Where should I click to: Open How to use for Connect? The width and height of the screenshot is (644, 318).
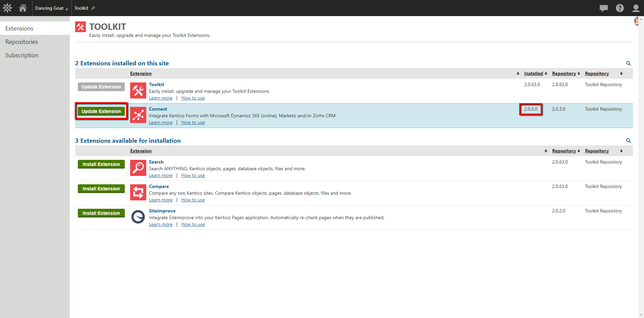tap(193, 122)
